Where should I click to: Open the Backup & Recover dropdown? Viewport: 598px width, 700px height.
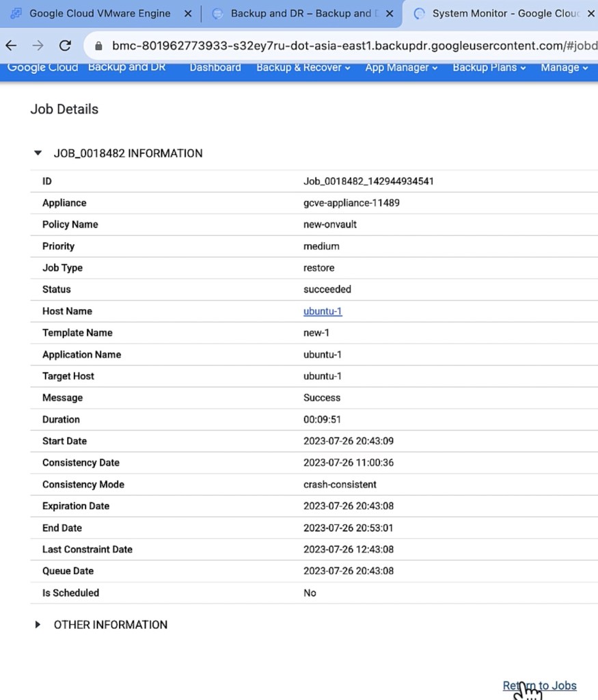303,68
